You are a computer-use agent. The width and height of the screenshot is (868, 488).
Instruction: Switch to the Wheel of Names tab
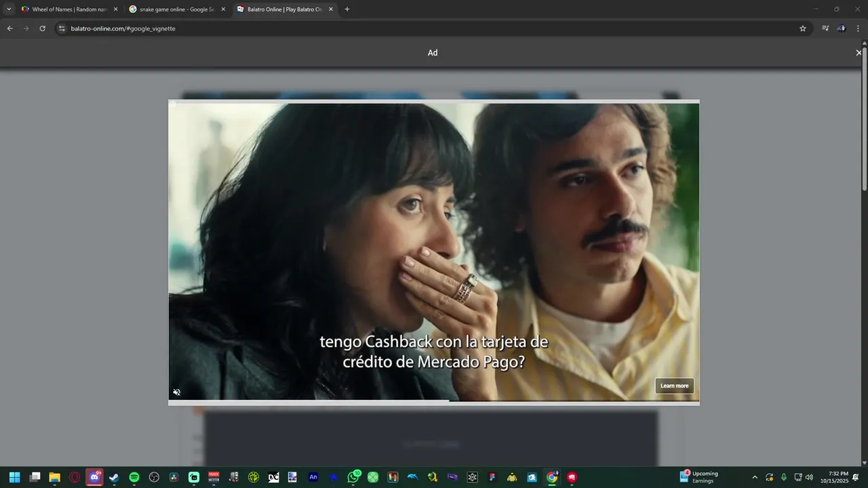tap(69, 9)
